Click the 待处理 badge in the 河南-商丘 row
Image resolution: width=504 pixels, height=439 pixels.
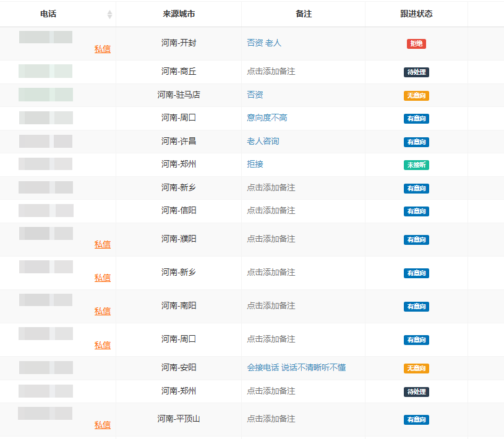point(416,72)
